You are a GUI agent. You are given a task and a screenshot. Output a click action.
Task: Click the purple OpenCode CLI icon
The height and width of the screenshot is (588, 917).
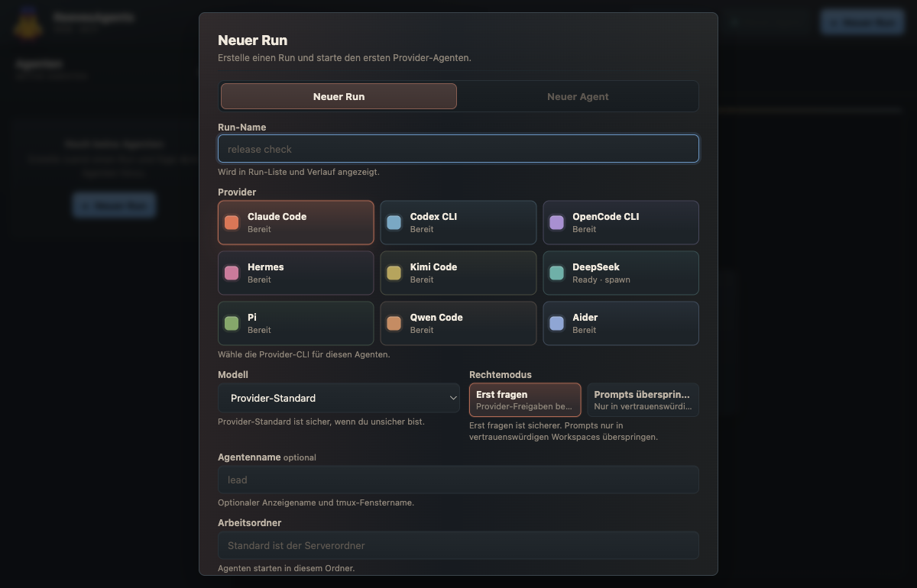[x=556, y=222]
